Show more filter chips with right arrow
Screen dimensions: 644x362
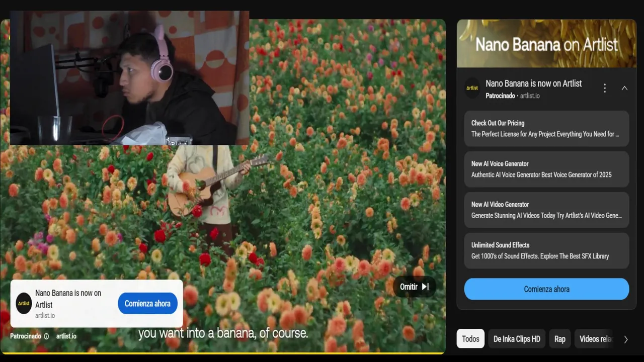click(626, 339)
